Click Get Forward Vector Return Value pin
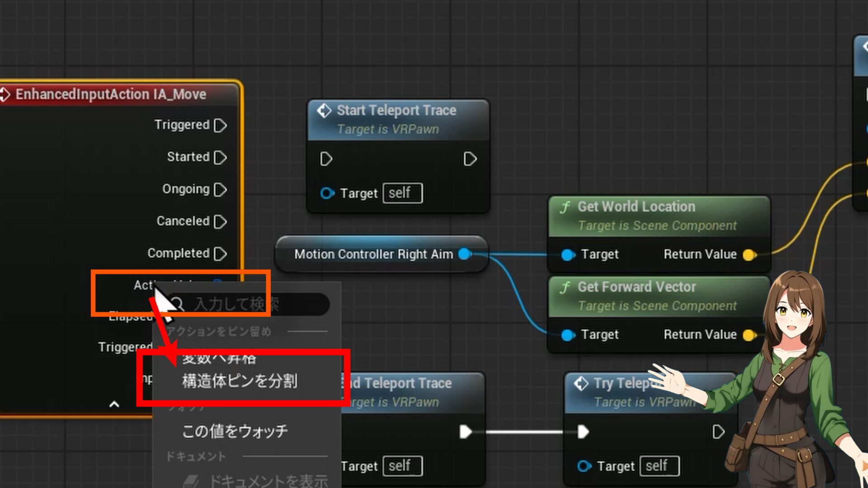This screenshot has height=488, width=868. (749, 335)
